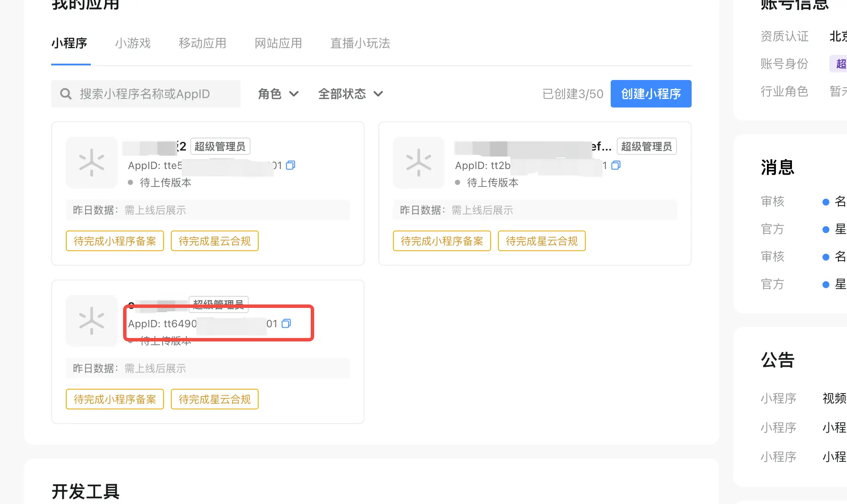Click 待完成星云合规 on third card

click(x=215, y=400)
